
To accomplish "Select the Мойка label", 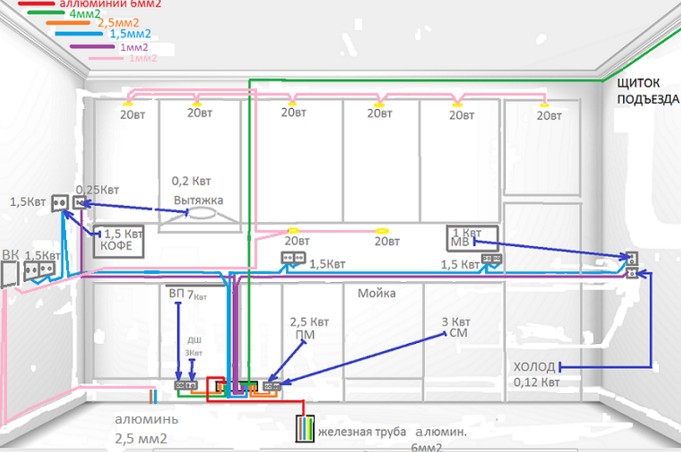I will pos(377,294).
